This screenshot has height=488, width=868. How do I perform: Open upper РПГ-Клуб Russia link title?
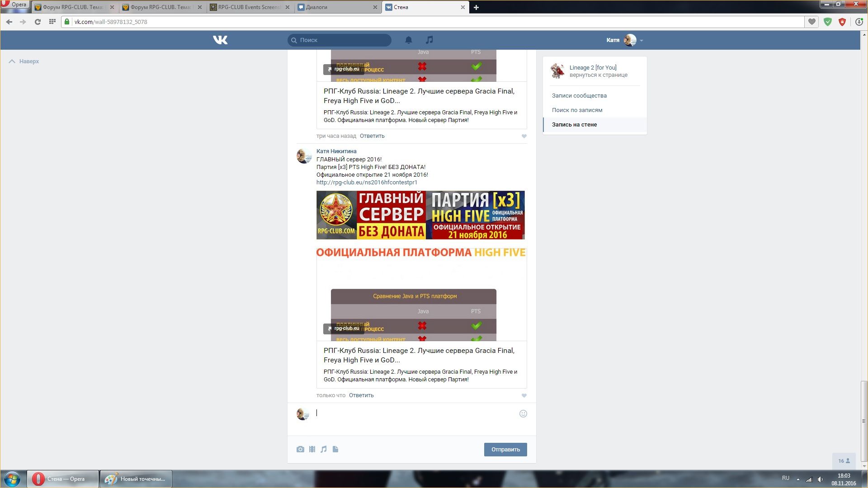[419, 96]
